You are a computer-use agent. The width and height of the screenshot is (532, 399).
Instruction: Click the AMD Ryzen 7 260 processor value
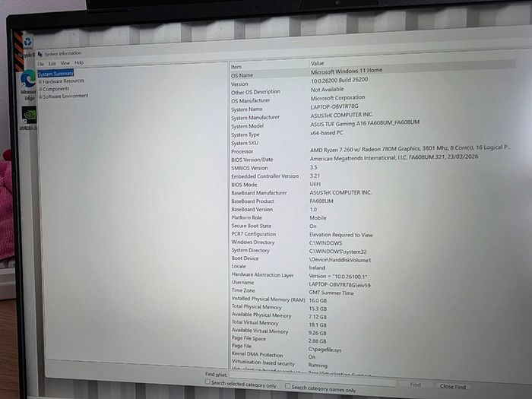point(410,148)
